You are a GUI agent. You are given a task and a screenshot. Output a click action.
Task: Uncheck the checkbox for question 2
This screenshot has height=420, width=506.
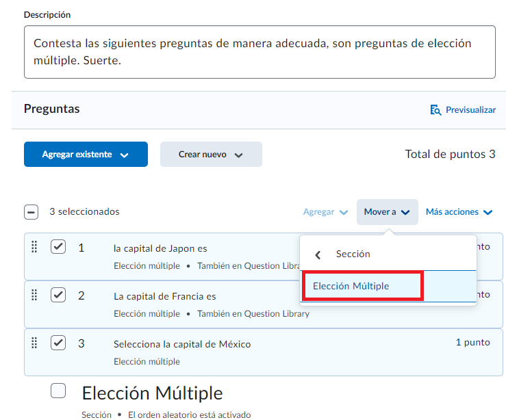coord(58,295)
